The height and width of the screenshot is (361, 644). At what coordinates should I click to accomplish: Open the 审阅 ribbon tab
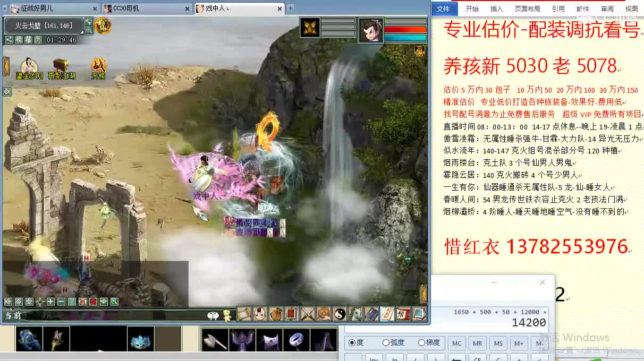coord(607,9)
